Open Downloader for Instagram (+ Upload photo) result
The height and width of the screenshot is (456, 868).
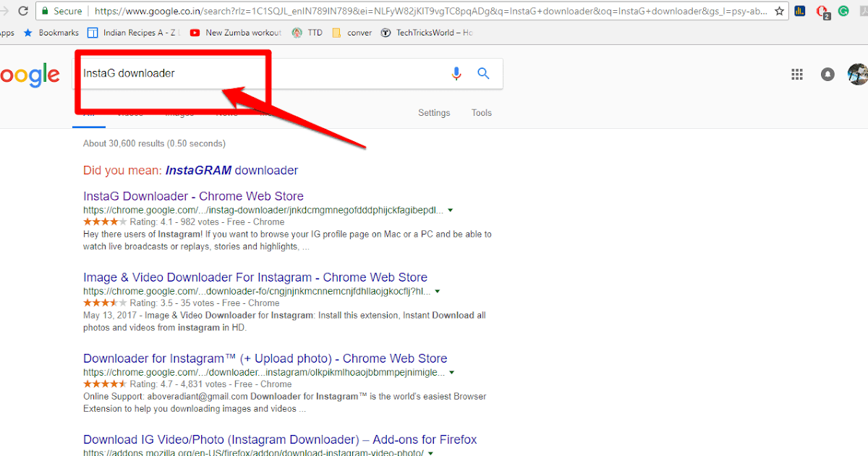(x=265, y=358)
